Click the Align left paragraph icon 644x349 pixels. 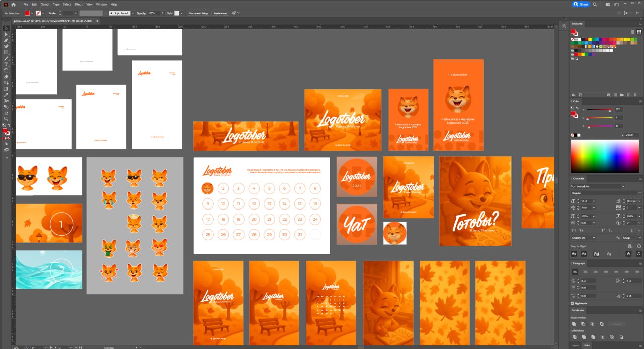pos(575,271)
